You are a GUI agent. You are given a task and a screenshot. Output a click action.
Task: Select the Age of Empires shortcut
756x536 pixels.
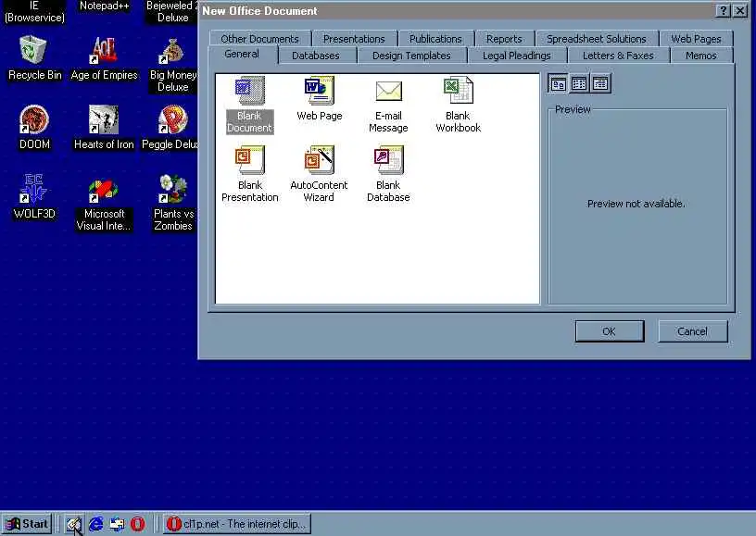pos(104,58)
